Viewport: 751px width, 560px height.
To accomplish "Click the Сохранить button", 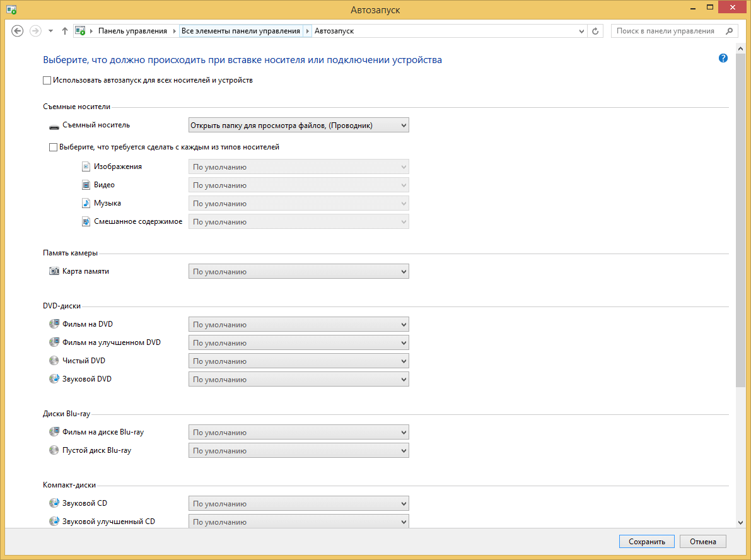I will [x=647, y=542].
